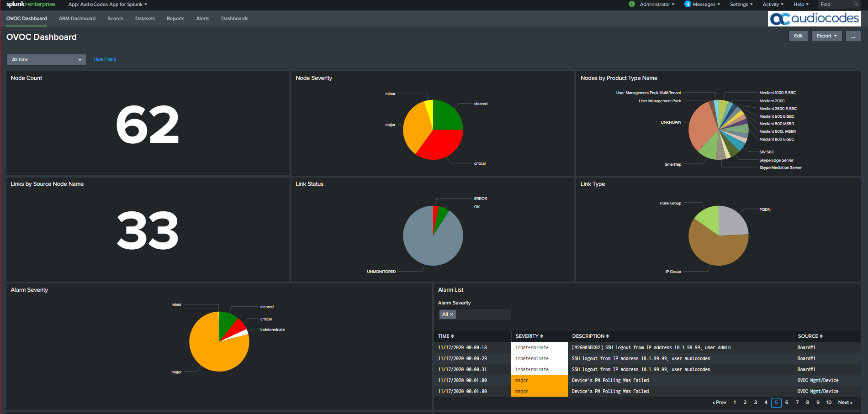Open the Reports tab

(175, 19)
